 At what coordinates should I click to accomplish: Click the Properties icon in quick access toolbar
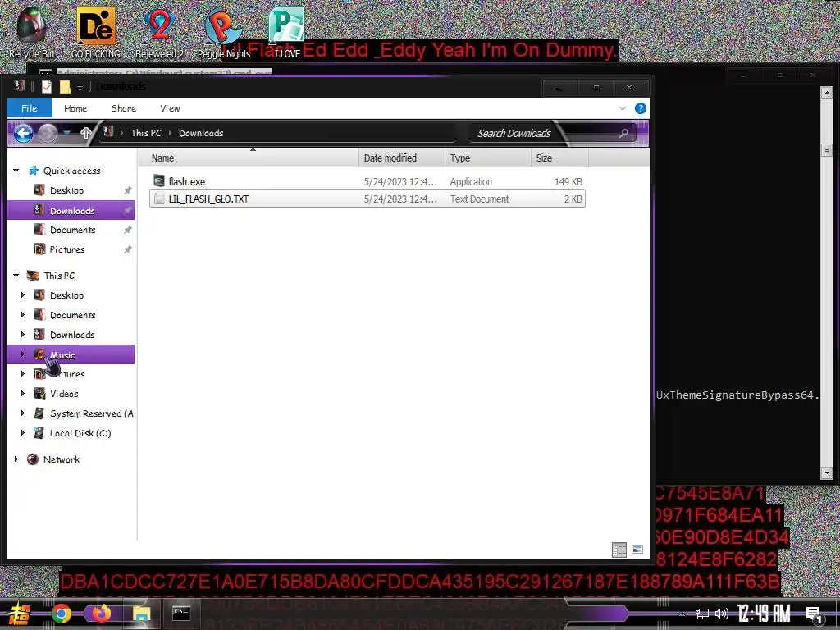coord(47,86)
